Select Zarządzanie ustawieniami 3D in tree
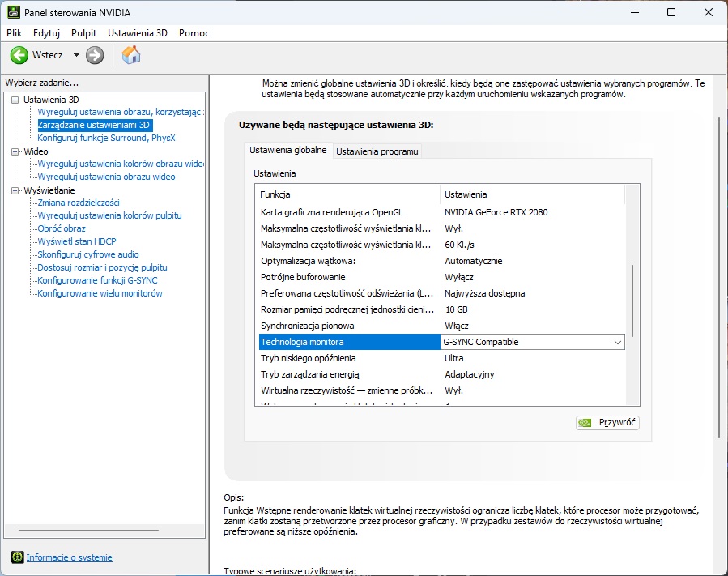Image resolution: width=728 pixels, height=576 pixels. pos(94,125)
